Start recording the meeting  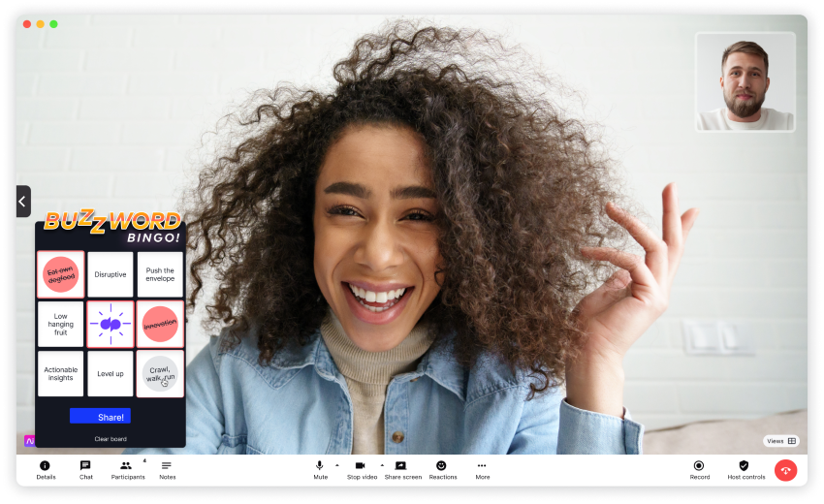point(699,470)
